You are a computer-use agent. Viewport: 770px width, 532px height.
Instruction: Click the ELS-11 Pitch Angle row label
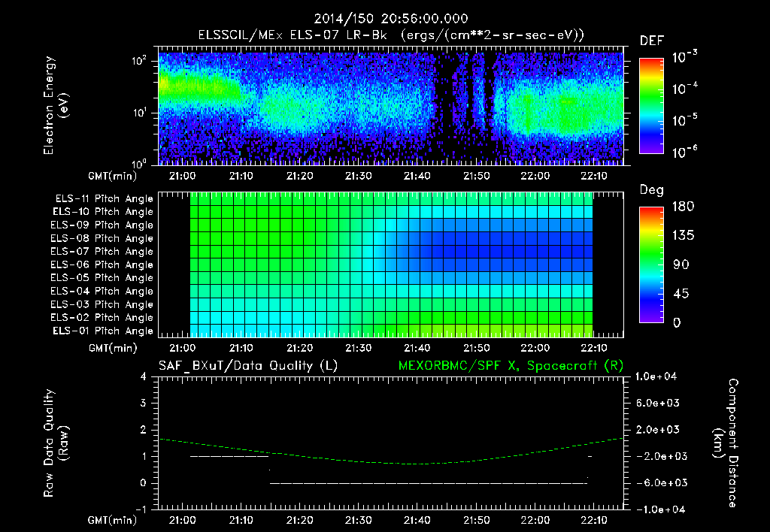(104, 199)
